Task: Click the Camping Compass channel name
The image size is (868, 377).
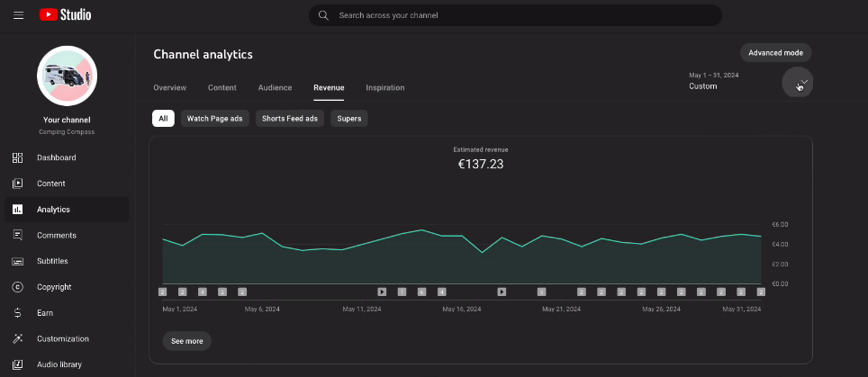Action: [x=67, y=132]
